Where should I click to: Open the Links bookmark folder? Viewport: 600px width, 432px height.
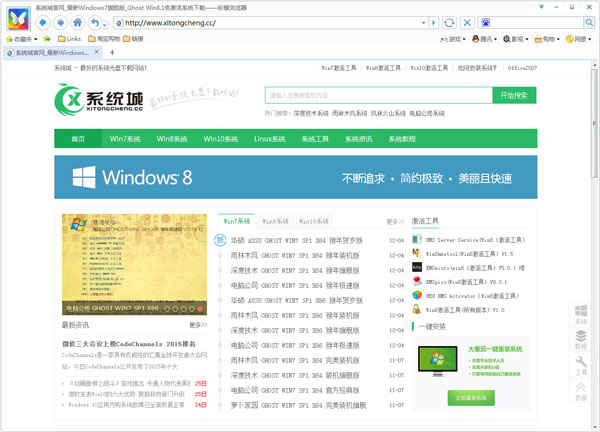point(69,39)
